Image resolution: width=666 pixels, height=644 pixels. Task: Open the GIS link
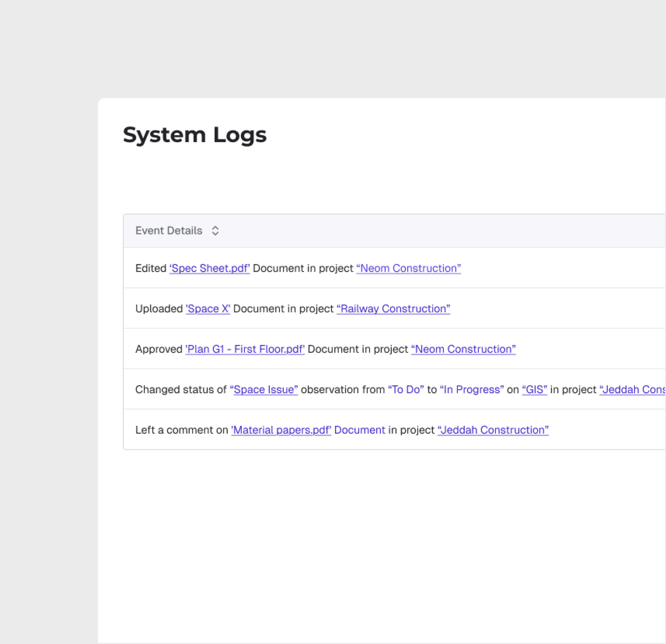(534, 390)
